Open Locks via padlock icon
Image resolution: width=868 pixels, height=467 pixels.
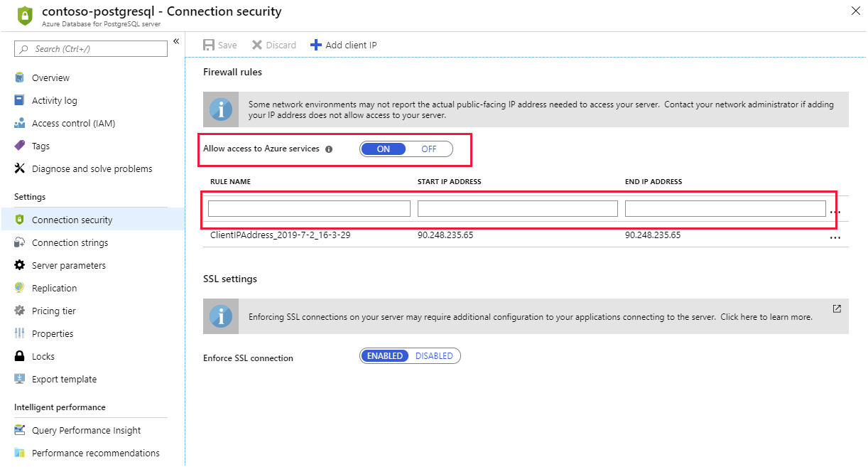tap(20, 356)
